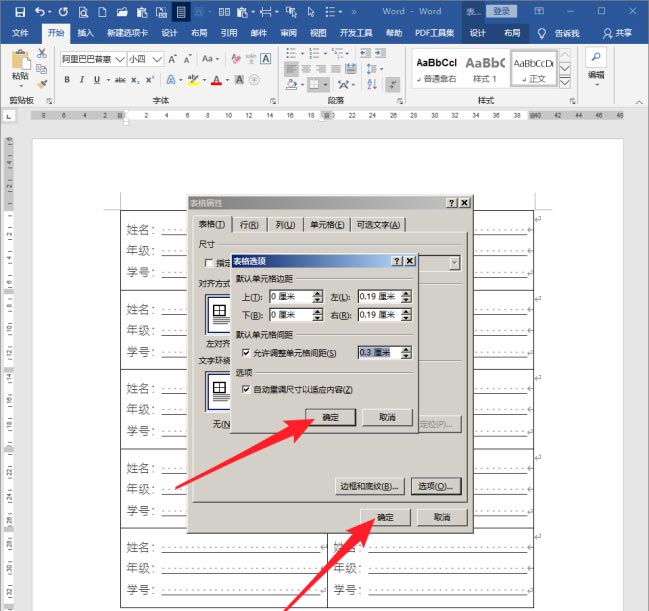Click the lightbulb 告诉我 icon
Screen dimensions: 649x611
pyautogui.click(x=541, y=33)
